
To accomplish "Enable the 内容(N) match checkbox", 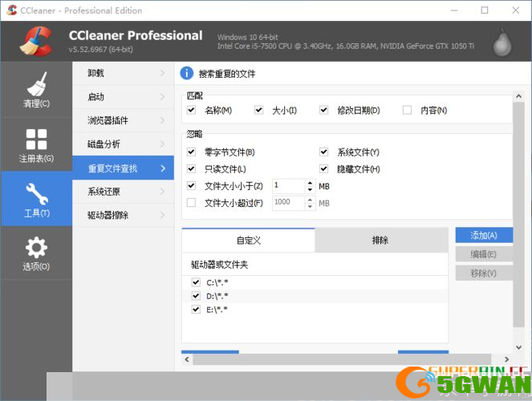I will 407,110.
